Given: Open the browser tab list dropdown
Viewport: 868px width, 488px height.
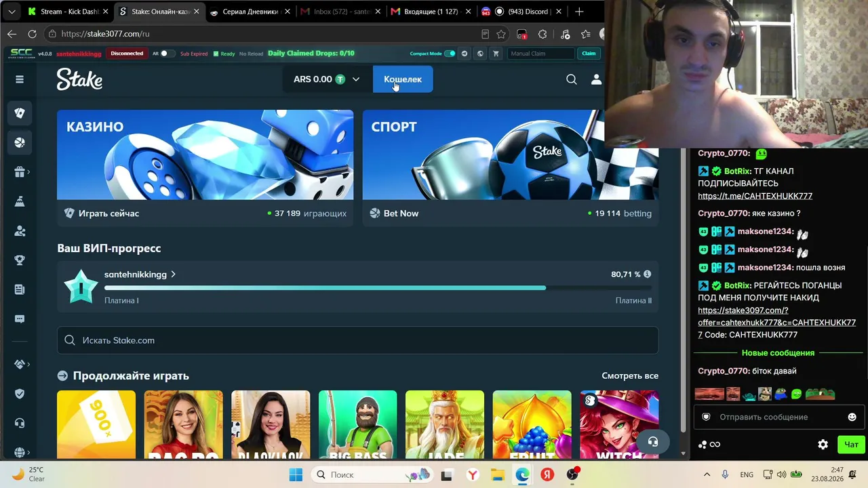Looking at the screenshot, I should tap(12, 12).
